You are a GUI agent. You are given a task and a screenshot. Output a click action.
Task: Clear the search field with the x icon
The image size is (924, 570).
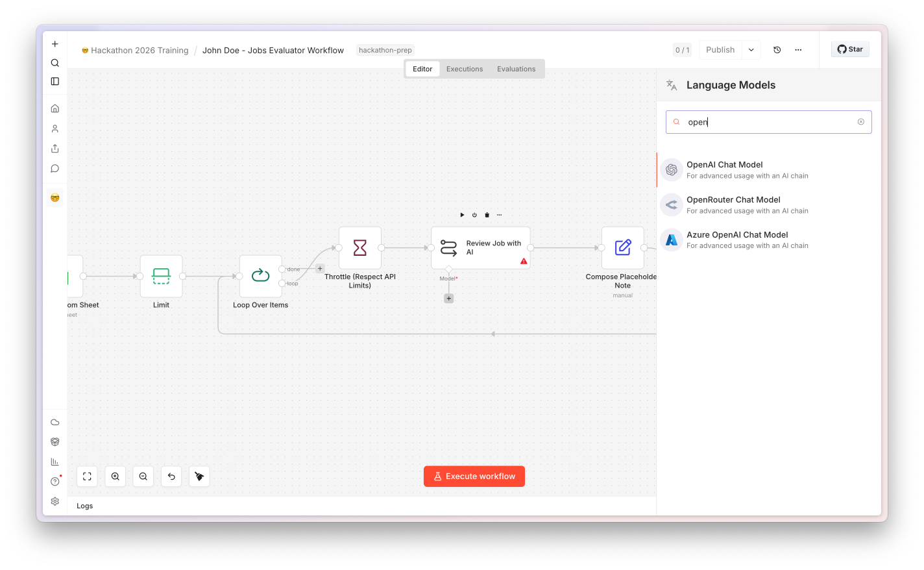tap(861, 122)
